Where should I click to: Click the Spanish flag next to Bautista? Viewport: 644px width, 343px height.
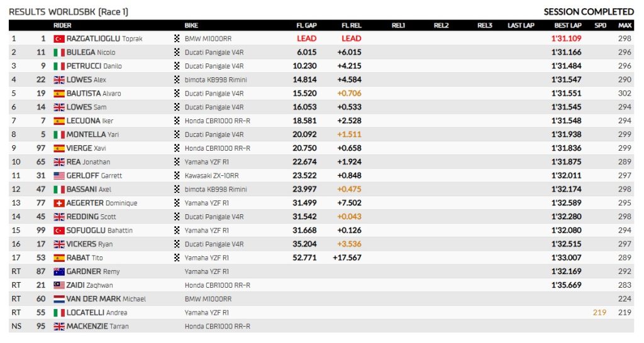tap(59, 94)
